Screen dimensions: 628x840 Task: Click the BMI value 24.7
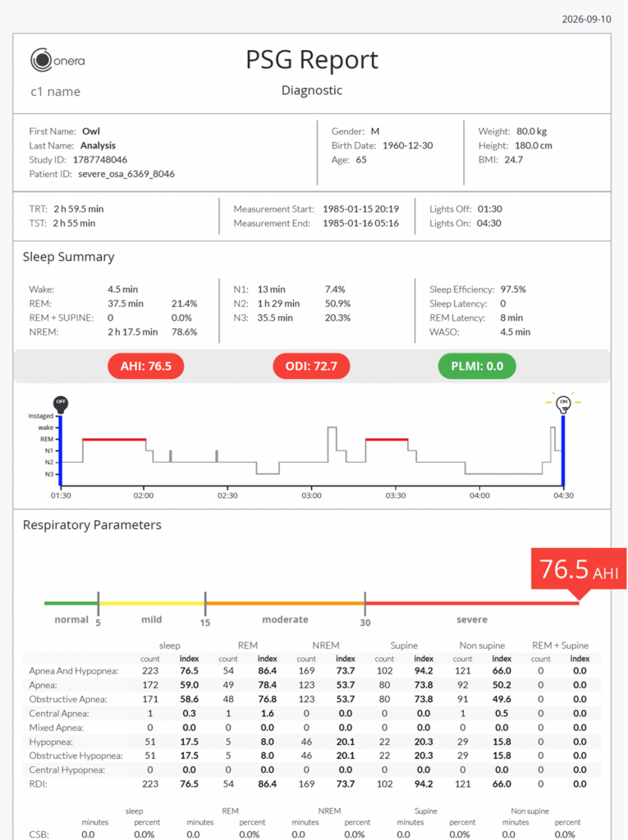click(513, 160)
